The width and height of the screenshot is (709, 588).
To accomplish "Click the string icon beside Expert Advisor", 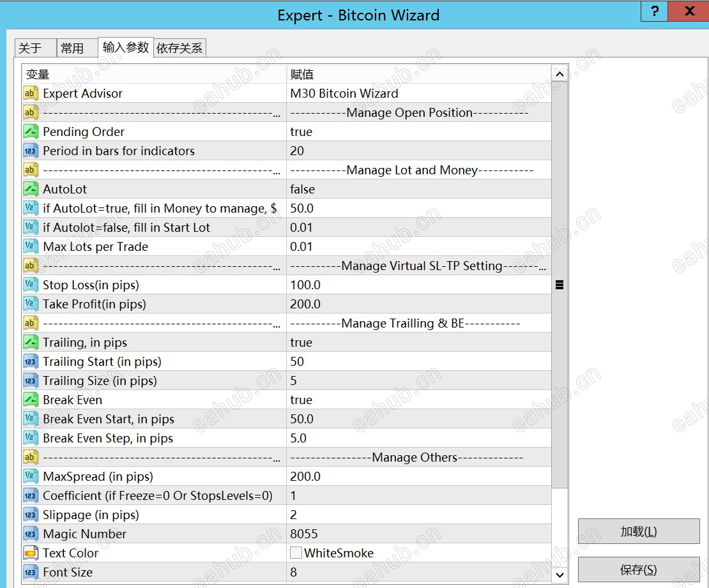I will pos(30,93).
